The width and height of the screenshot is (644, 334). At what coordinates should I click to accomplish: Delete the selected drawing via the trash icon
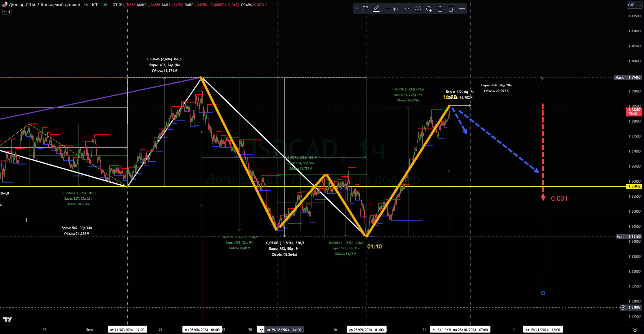pyautogui.click(x=451, y=9)
